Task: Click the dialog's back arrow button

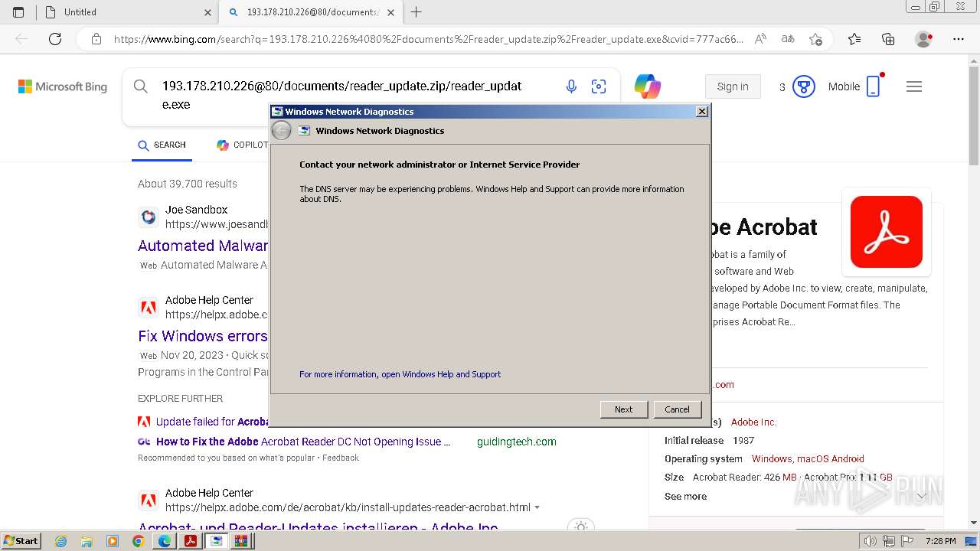Action: coord(282,131)
